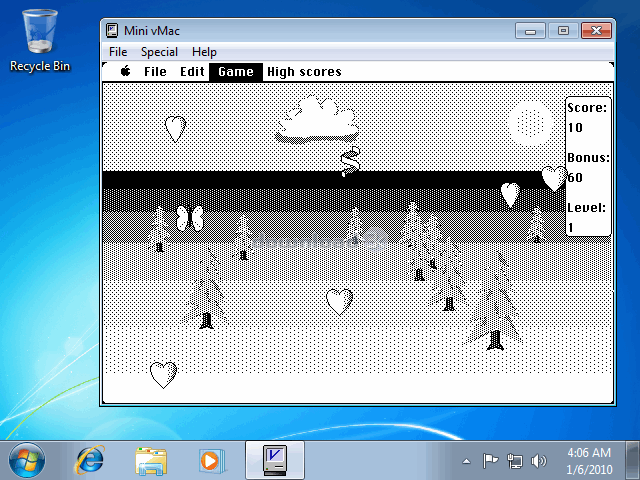Open Windows Media Player from taskbar
This screenshot has height=480, width=640.
[212, 461]
